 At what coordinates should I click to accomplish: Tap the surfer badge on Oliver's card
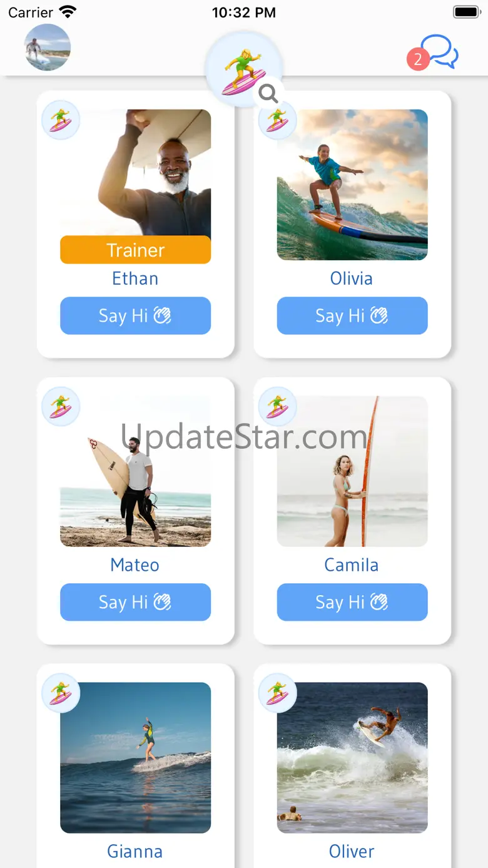click(x=277, y=693)
